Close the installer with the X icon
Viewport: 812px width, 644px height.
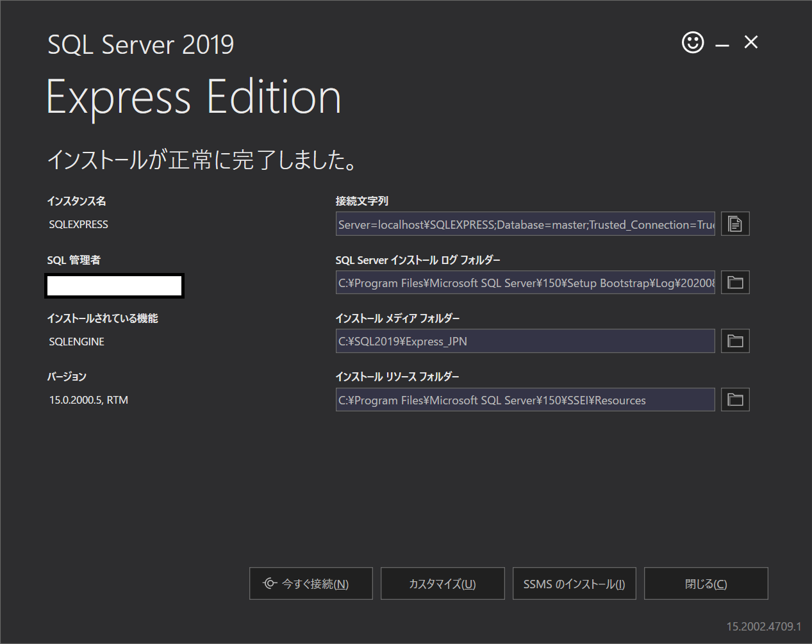[751, 42]
